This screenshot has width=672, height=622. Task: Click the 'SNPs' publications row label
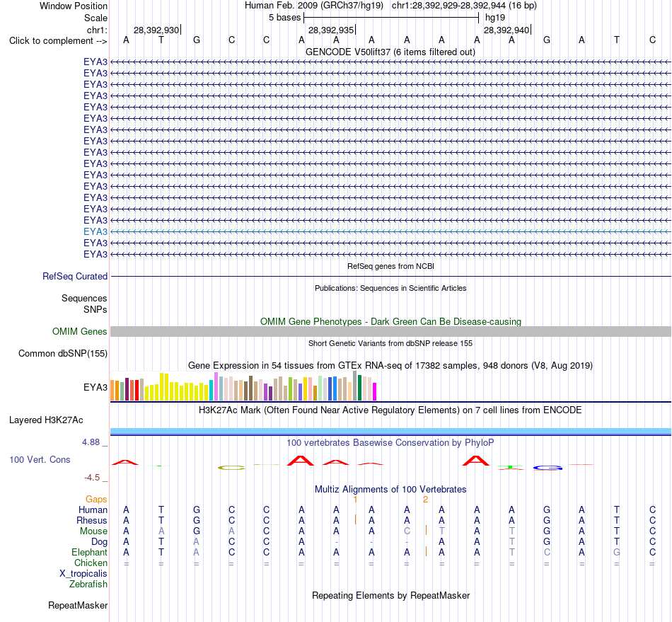tap(95, 309)
